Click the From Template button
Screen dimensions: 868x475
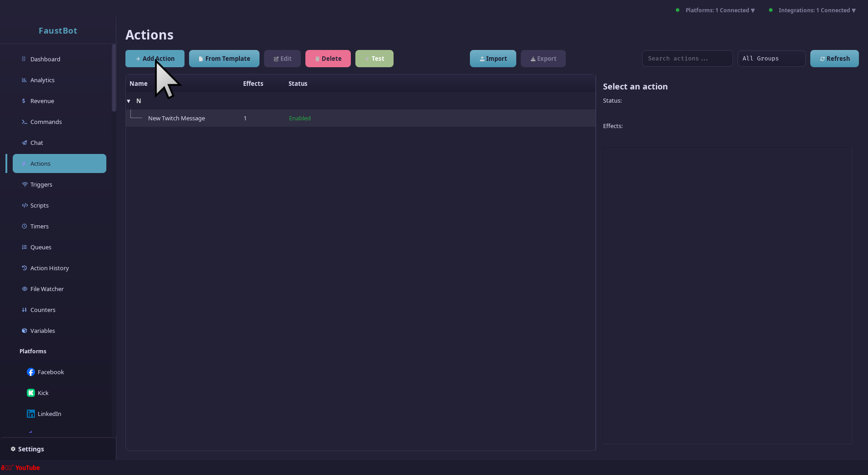[224, 59]
